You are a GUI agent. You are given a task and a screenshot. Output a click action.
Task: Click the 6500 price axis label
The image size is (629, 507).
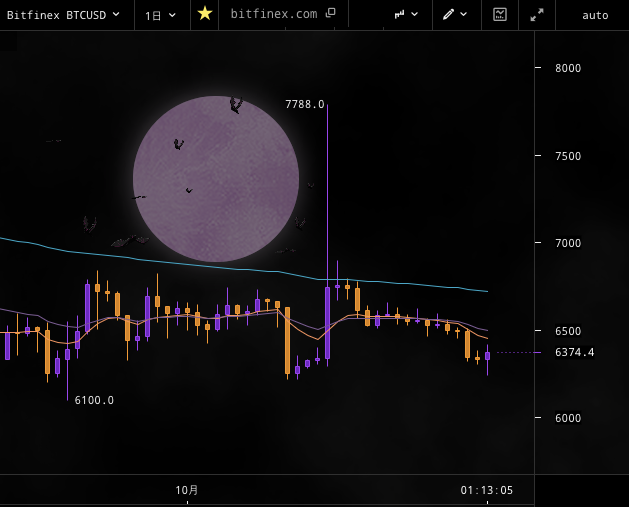tap(568, 331)
